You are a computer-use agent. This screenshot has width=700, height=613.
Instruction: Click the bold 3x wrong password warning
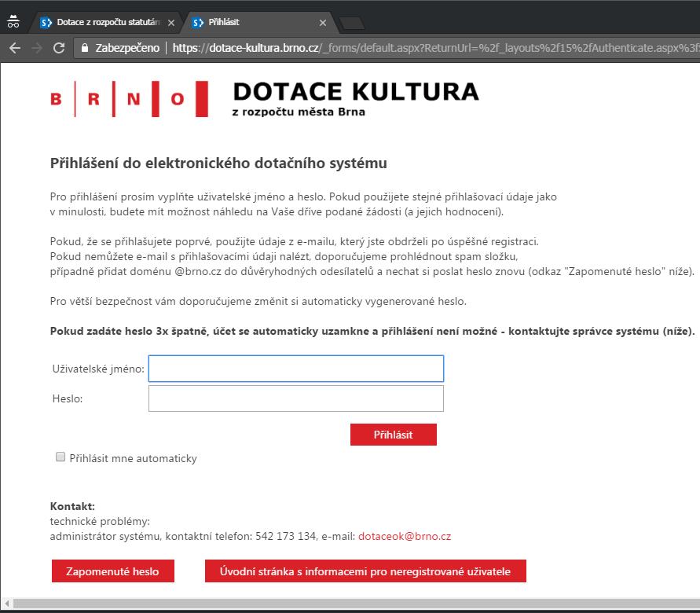[372, 332]
